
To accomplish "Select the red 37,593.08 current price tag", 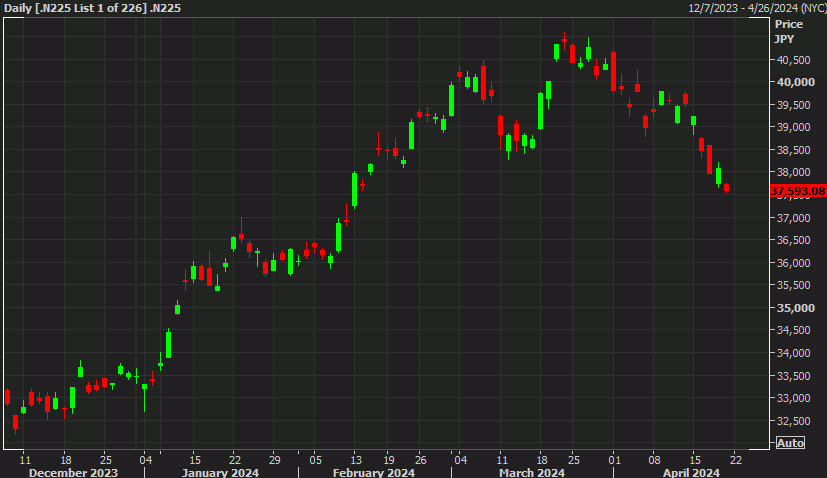I will coord(797,190).
